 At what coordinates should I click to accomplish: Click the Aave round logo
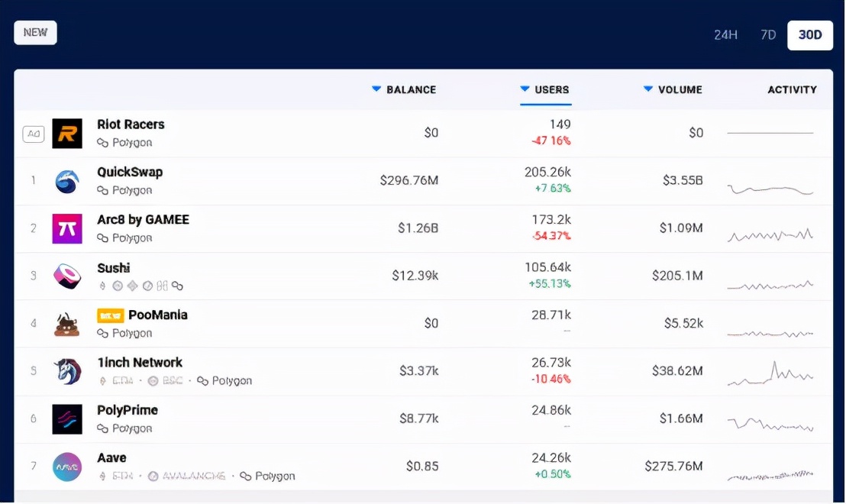click(x=67, y=467)
